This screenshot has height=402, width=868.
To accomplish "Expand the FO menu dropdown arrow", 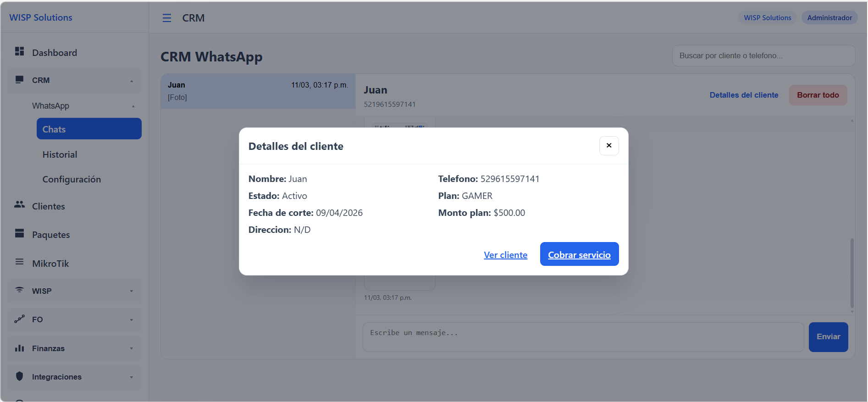I will click(132, 320).
